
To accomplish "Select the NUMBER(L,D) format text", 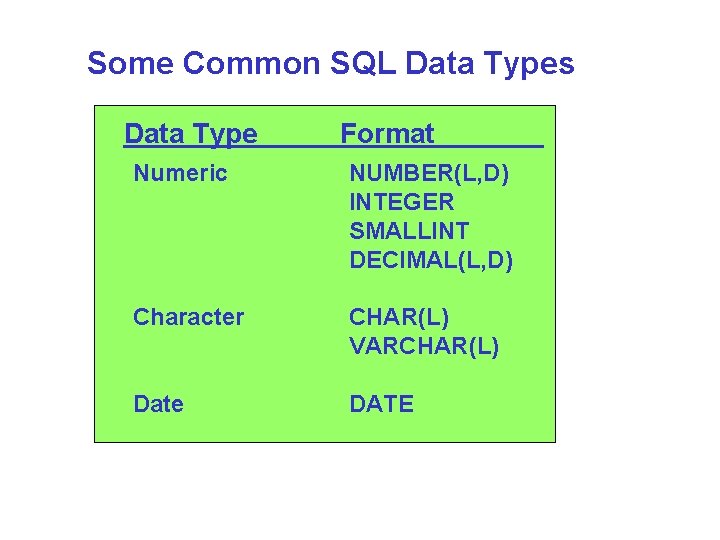I will [x=429, y=174].
